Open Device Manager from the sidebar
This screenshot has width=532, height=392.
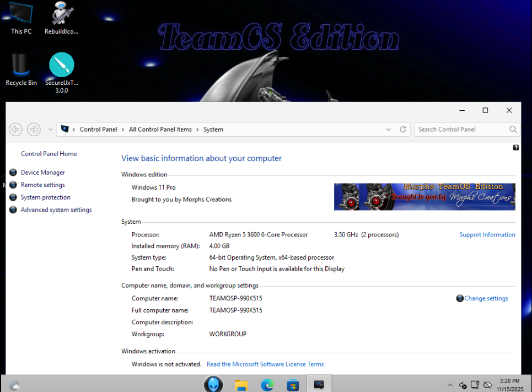point(42,173)
